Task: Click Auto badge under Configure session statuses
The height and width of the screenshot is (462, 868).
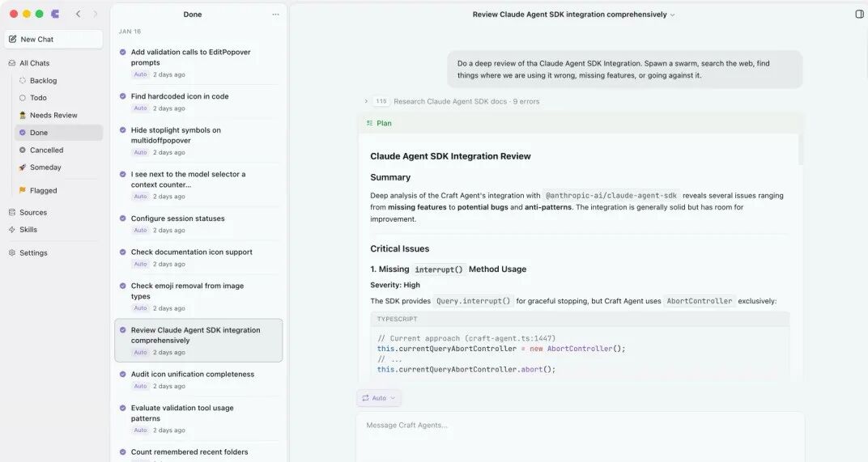Action: (141, 230)
